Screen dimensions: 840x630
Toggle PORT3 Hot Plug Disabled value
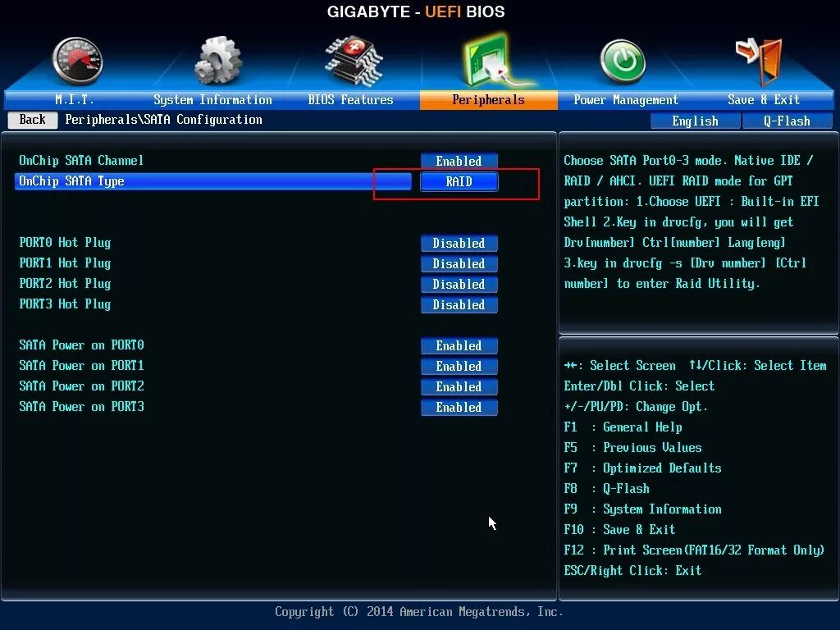coord(459,305)
